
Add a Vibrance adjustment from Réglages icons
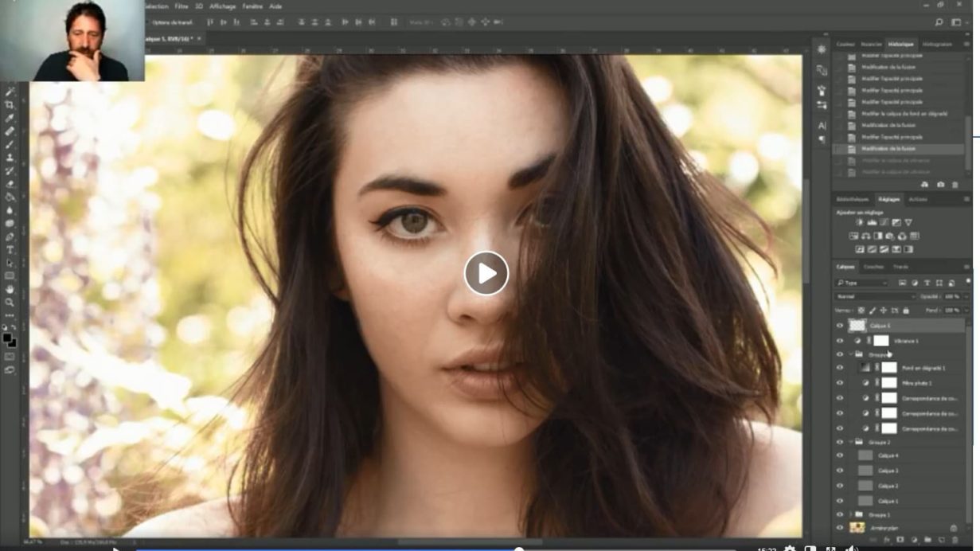coord(908,222)
